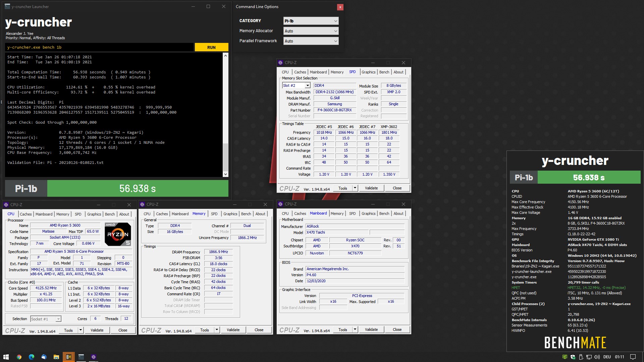
Task: Launch Google Chrome from the taskbar
Action: (19, 357)
